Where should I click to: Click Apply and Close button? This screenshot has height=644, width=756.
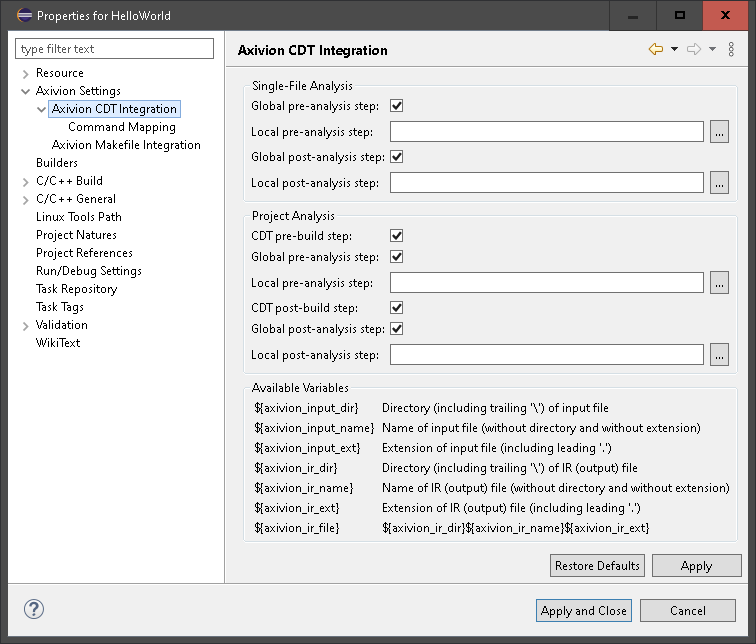(x=583, y=611)
